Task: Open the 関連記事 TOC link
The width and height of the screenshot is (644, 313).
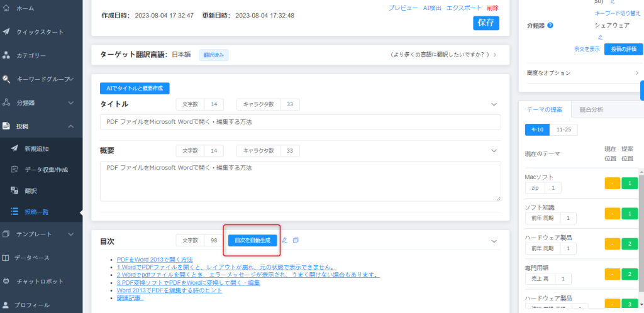Action: tap(130, 298)
